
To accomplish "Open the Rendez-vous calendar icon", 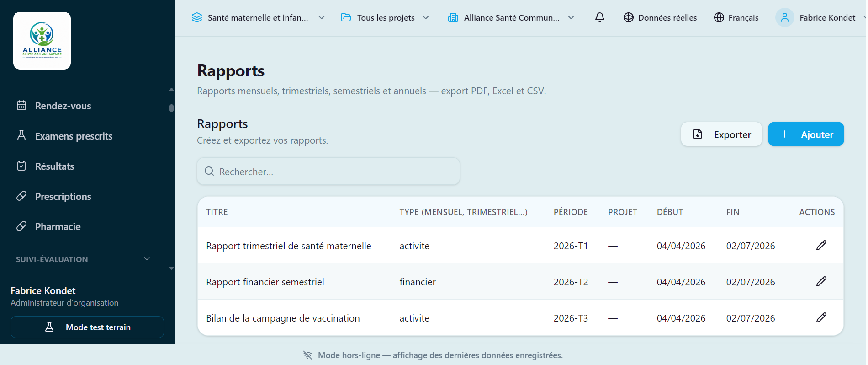I will tap(21, 106).
